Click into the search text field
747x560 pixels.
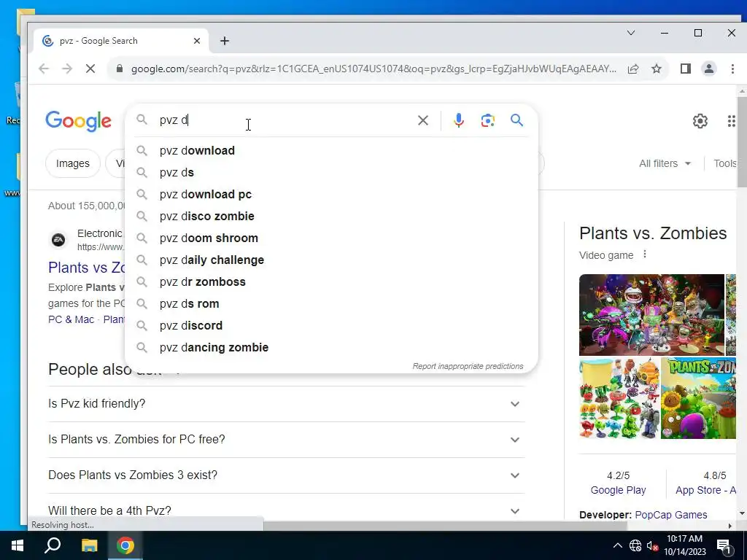284,120
